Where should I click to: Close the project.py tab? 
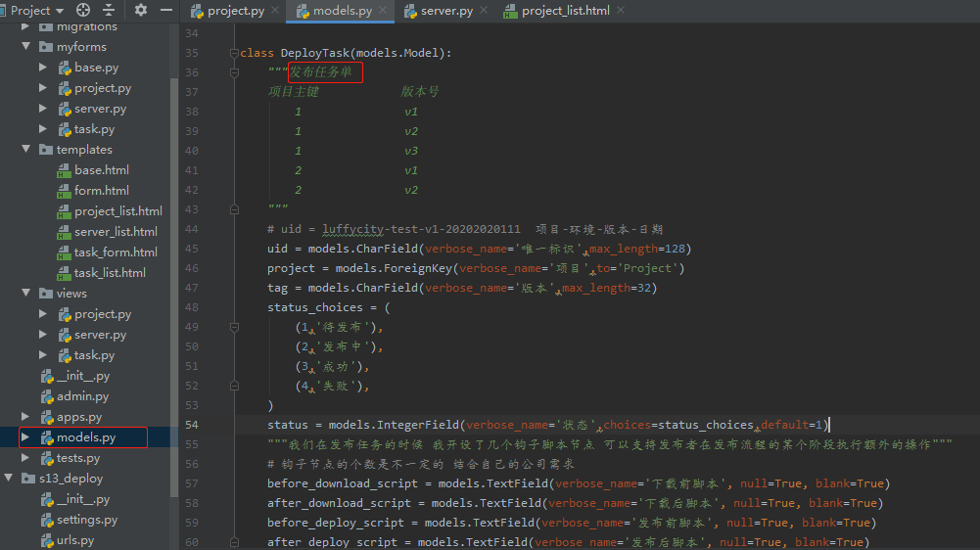[x=275, y=10]
